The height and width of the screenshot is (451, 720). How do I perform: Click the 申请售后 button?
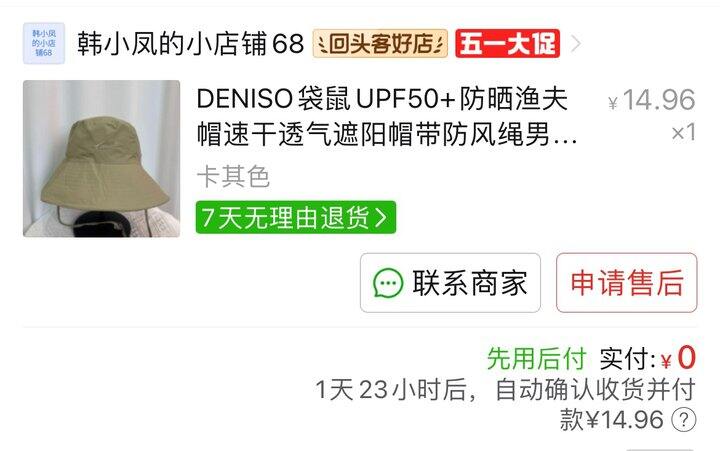tap(627, 283)
